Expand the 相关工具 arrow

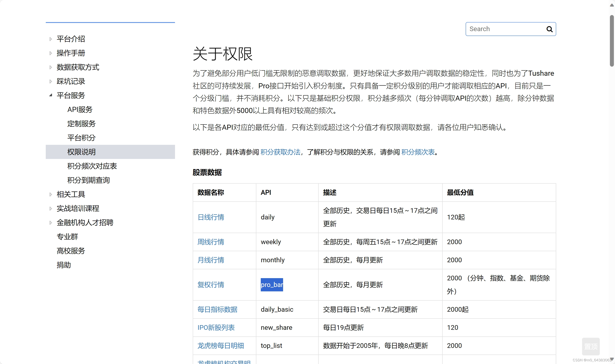51,194
